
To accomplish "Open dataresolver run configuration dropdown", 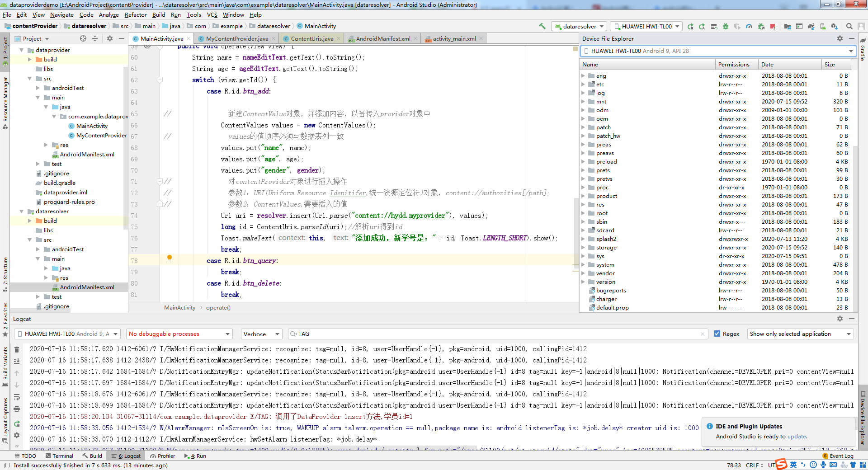I will tap(579, 26).
